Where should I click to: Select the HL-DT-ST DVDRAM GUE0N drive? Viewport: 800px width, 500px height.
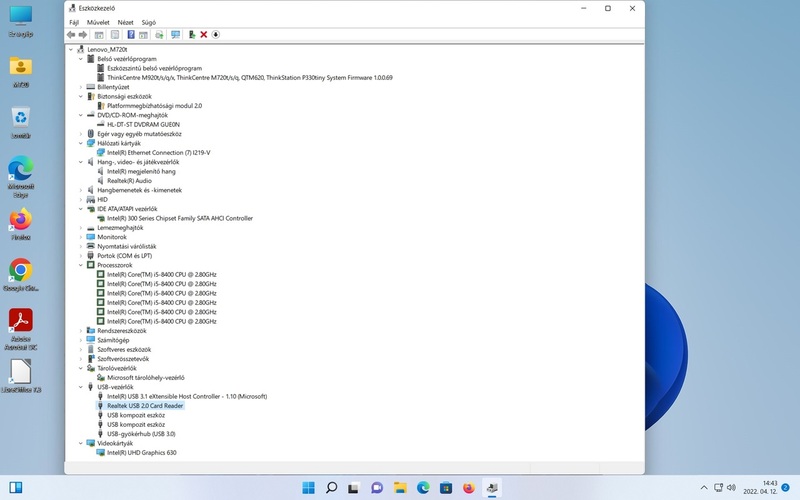tap(143, 124)
